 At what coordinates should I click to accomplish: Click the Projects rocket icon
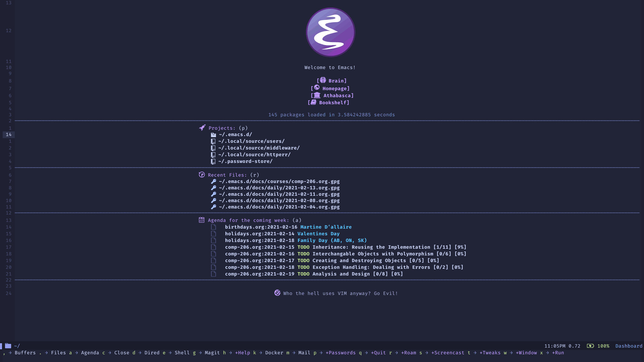[201, 127]
